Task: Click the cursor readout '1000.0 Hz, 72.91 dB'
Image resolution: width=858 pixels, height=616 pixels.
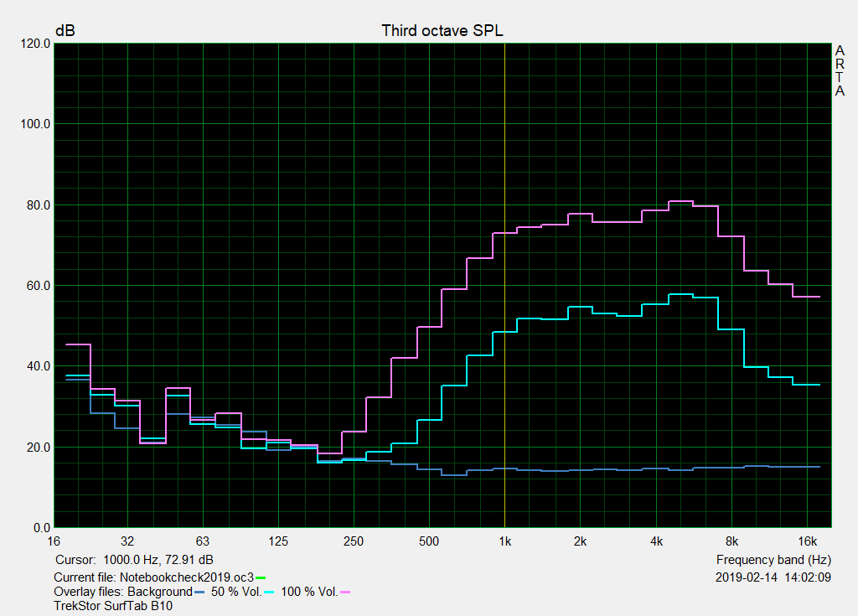Action: (x=158, y=560)
